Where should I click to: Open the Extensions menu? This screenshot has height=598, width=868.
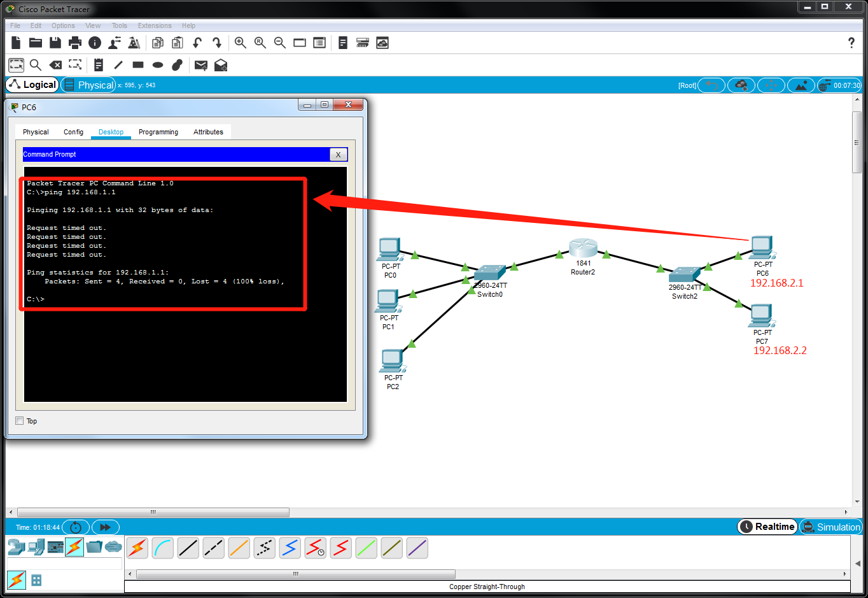155,25
